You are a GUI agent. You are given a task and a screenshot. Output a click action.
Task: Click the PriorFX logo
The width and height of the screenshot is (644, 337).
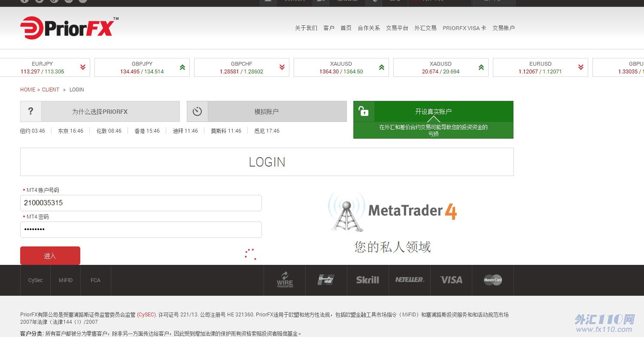tap(69, 28)
